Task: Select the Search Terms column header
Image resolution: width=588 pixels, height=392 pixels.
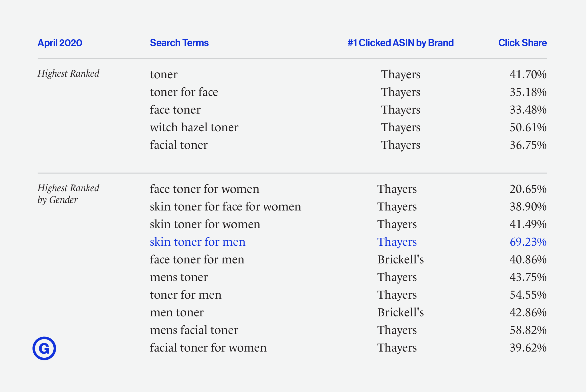Action: [x=179, y=43]
